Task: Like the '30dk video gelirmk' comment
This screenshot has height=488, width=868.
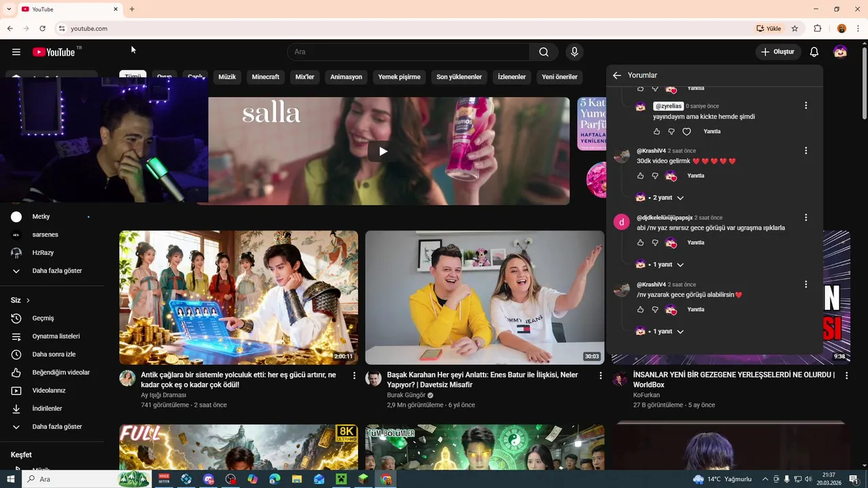Action: [640, 176]
